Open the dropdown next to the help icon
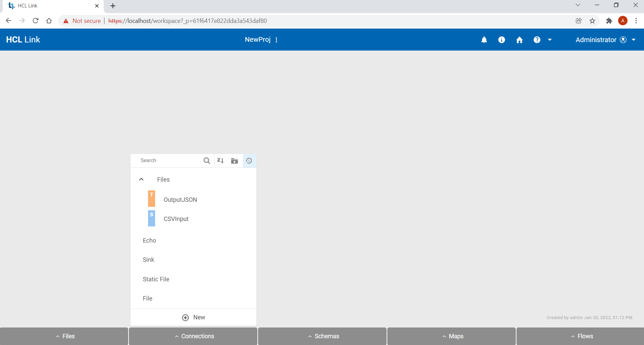The height and width of the screenshot is (345, 644). pyautogui.click(x=549, y=39)
